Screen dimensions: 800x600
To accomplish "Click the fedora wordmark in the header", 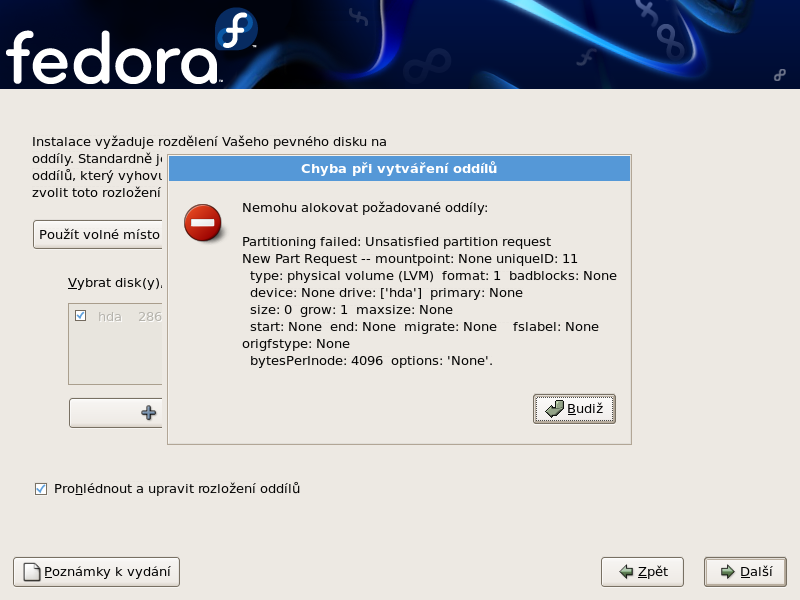I will [x=110, y=57].
